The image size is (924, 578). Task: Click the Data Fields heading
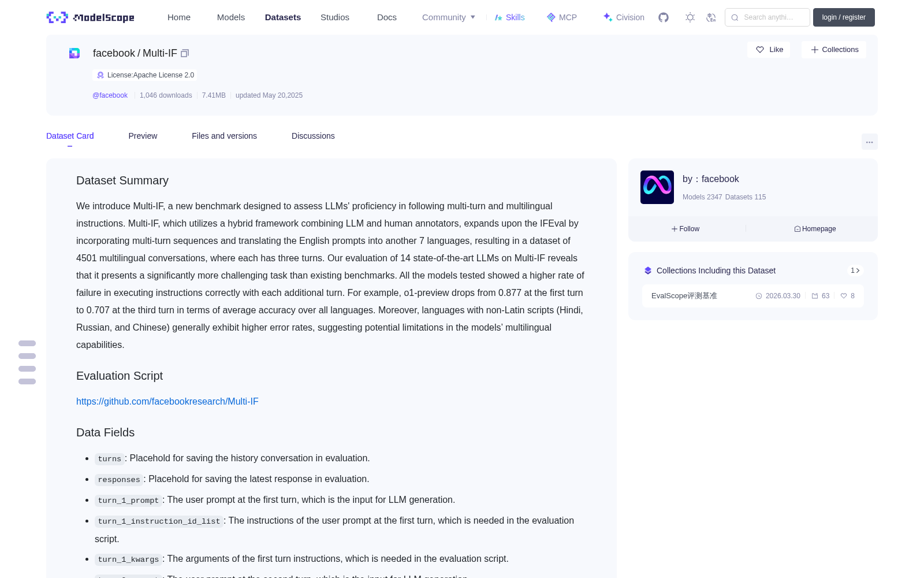tap(105, 432)
